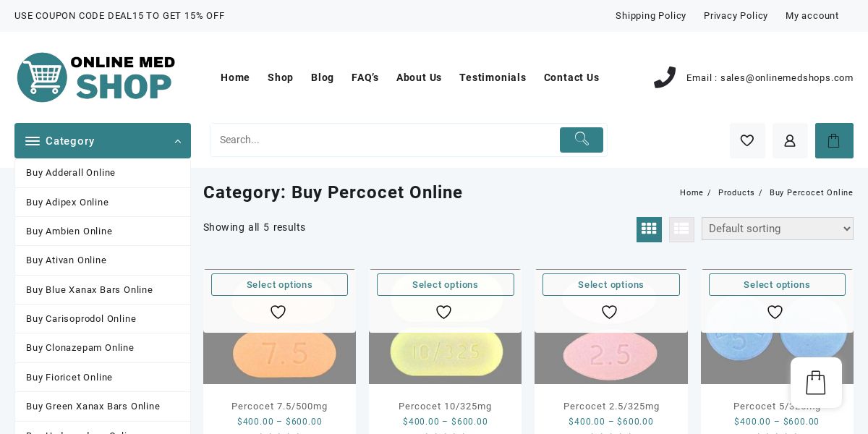Open the wishlist heart icon in header
868x434 pixels.
click(747, 140)
